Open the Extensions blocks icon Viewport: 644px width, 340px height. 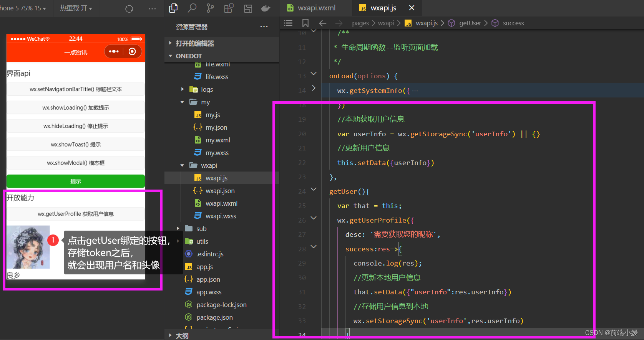pos(229,8)
